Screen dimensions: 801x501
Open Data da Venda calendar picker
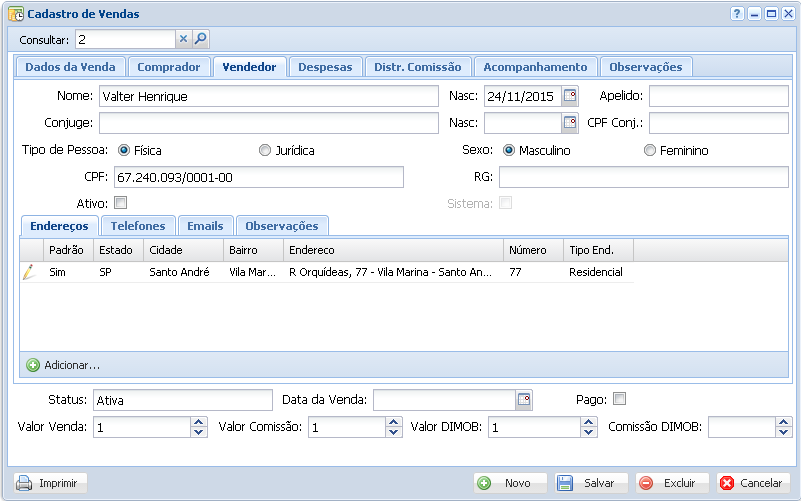pyautogui.click(x=524, y=400)
